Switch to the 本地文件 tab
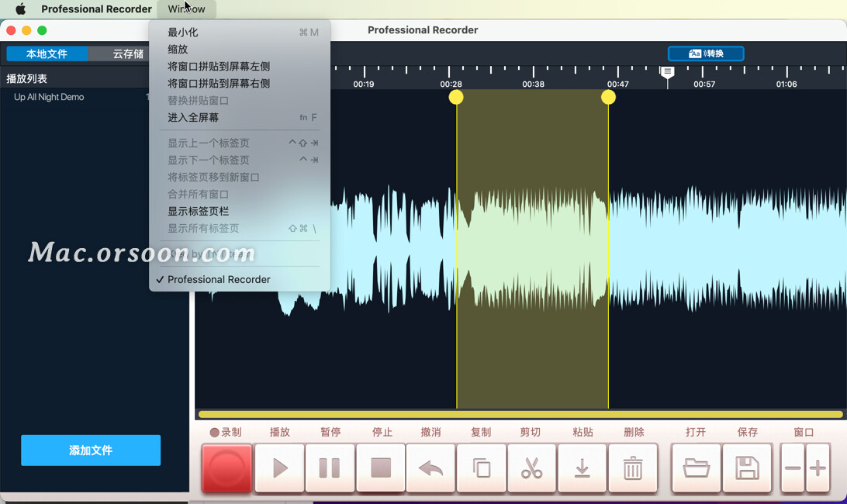This screenshot has width=847, height=504. coord(47,54)
